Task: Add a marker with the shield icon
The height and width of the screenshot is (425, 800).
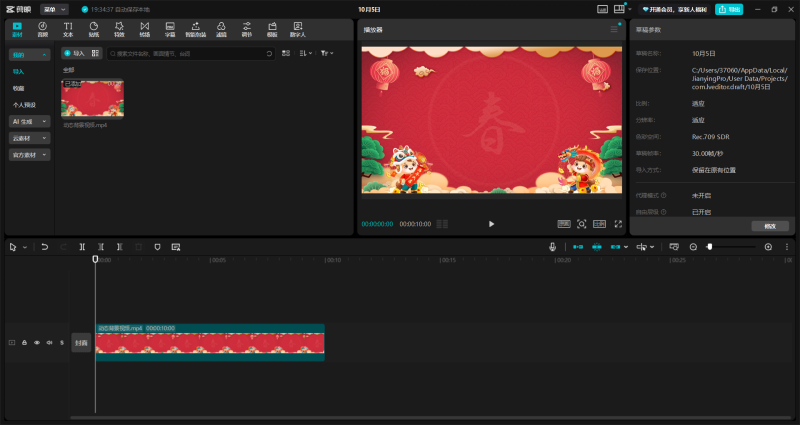Action: tap(157, 247)
